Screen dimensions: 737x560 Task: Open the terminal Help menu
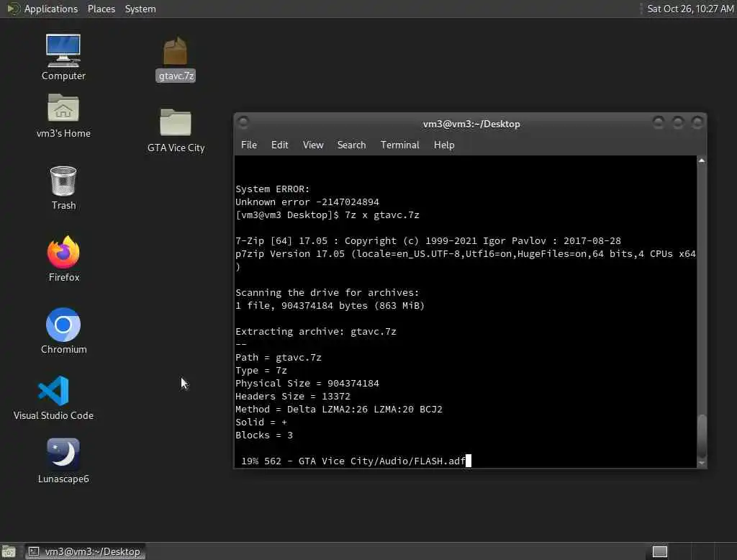pos(443,145)
